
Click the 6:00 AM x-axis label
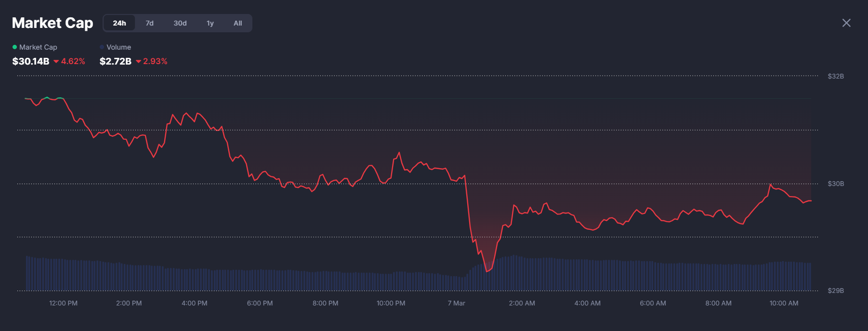point(653,303)
